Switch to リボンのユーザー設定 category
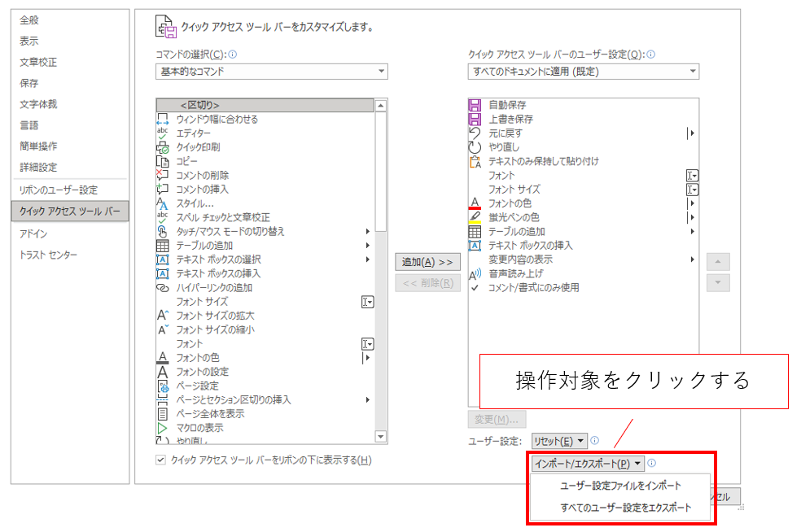 point(59,190)
